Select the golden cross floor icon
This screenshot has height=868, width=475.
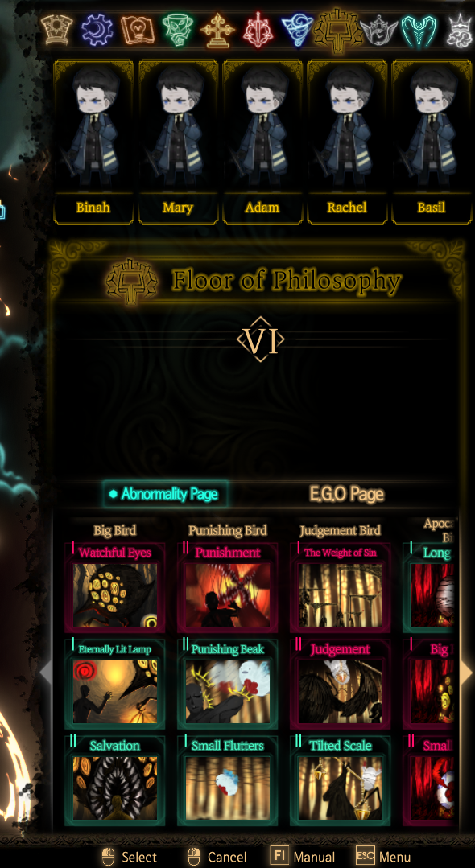click(217, 31)
